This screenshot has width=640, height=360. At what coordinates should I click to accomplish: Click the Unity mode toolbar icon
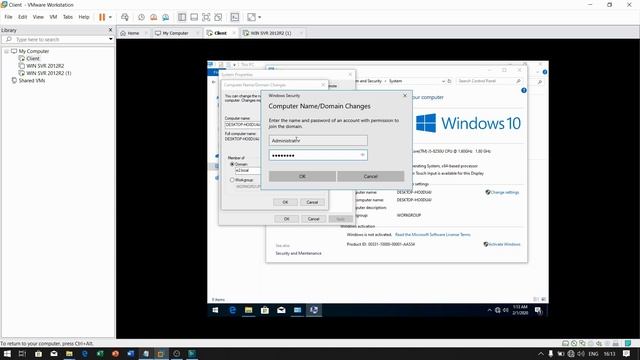coord(218,17)
